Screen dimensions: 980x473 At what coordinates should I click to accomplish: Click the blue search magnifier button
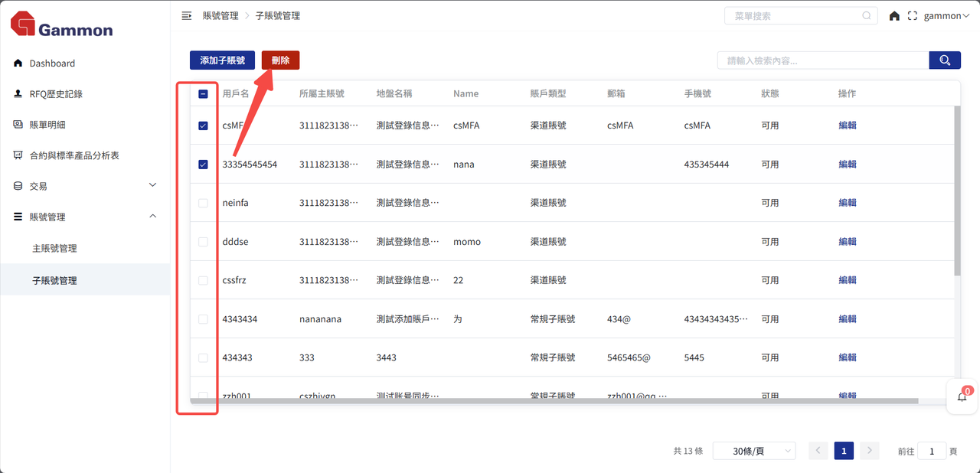(x=945, y=60)
